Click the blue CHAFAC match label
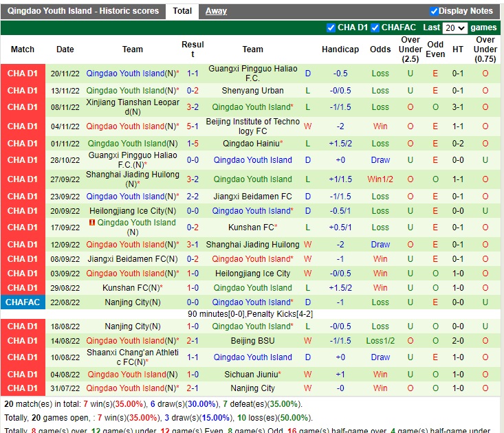This screenshot has height=433, width=504. 23,302
